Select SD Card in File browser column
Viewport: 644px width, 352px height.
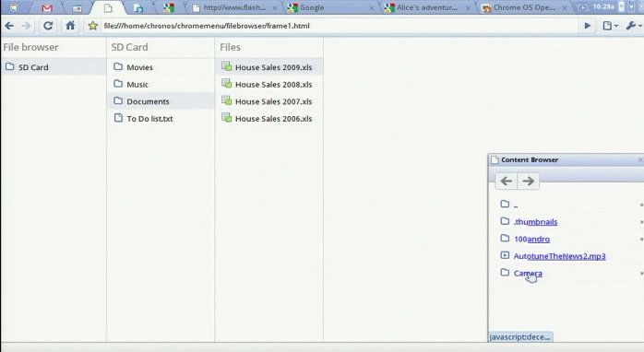[x=54, y=67]
